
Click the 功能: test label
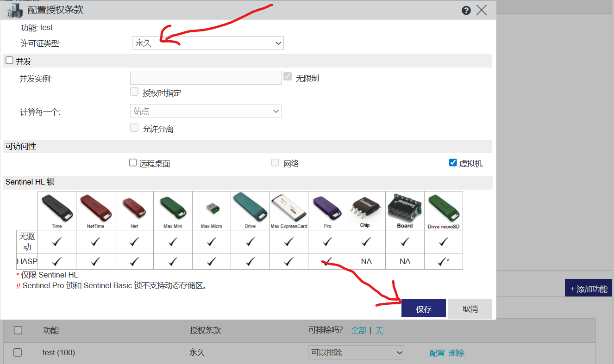[x=37, y=28]
